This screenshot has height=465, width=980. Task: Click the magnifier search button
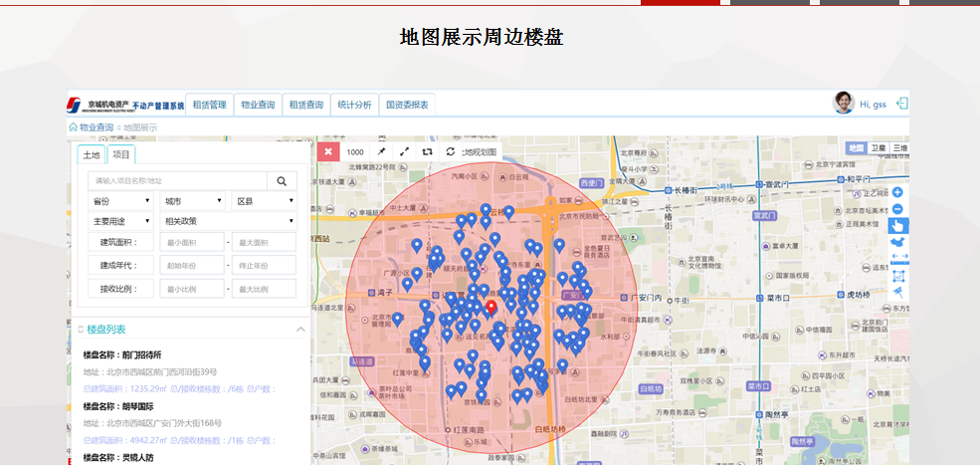pyautogui.click(x=282, y=181)
